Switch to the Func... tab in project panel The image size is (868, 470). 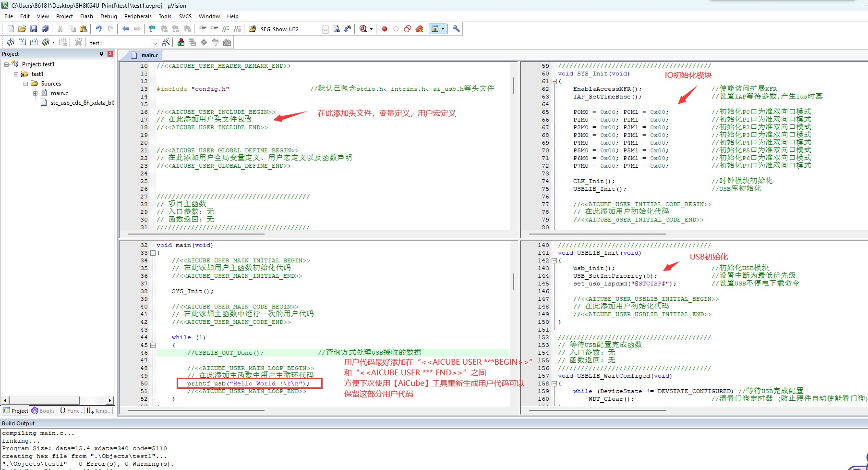point(71,411)
